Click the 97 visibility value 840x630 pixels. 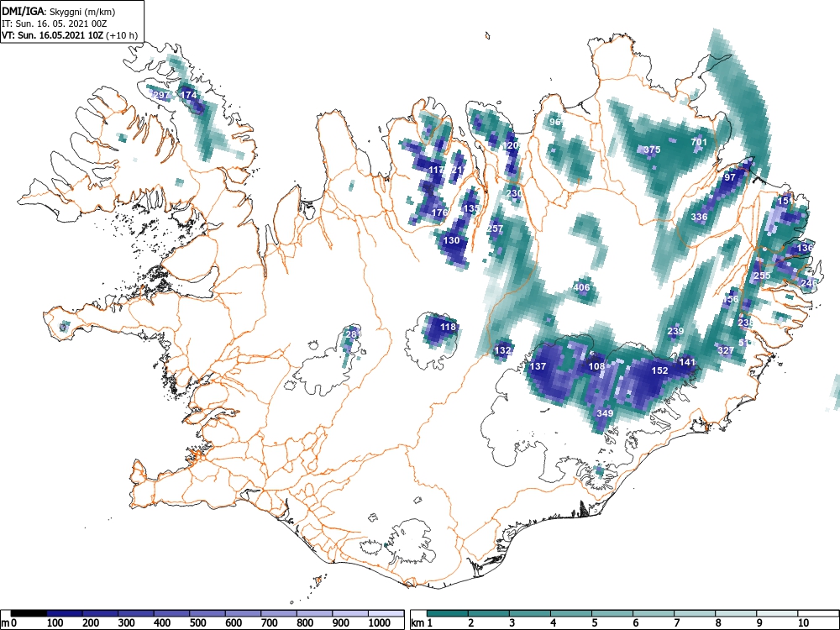point(730,177)
